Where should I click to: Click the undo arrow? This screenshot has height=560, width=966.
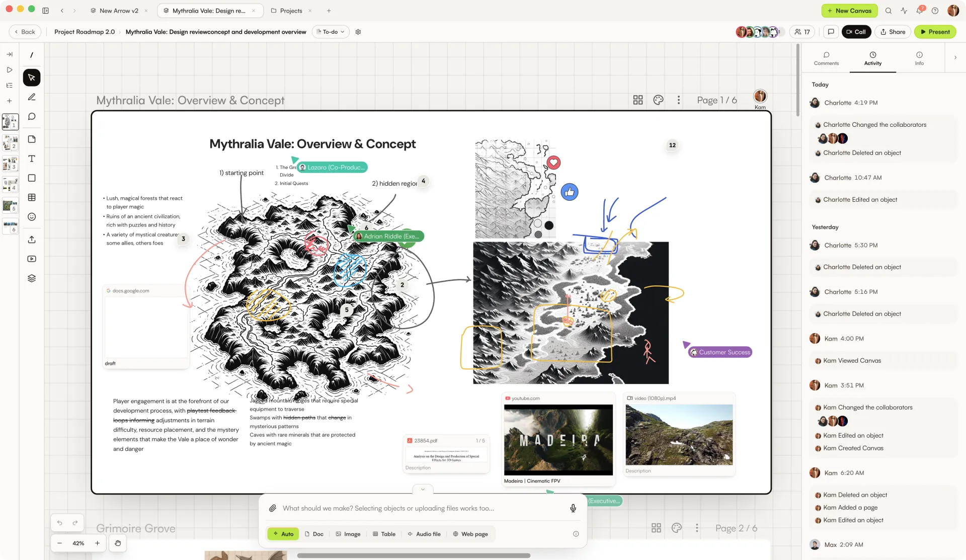(59, 523)
